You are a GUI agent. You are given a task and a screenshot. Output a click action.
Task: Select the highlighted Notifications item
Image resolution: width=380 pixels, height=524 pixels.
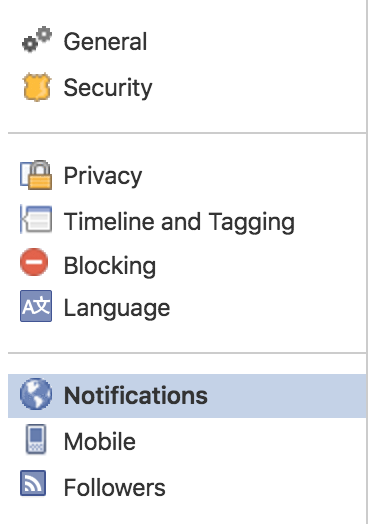135,395
